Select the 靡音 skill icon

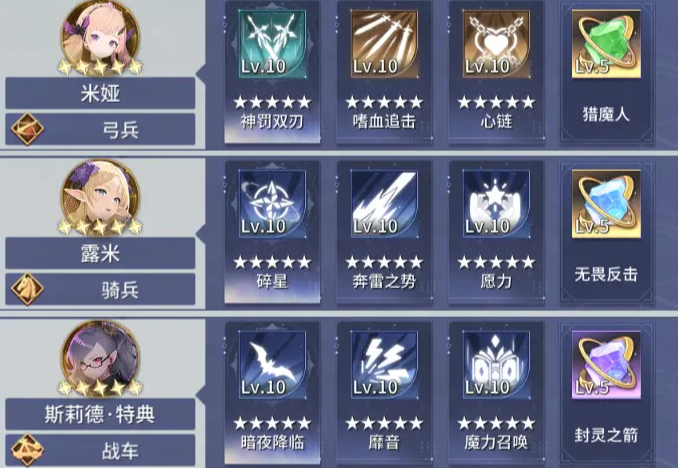(384, 365)
